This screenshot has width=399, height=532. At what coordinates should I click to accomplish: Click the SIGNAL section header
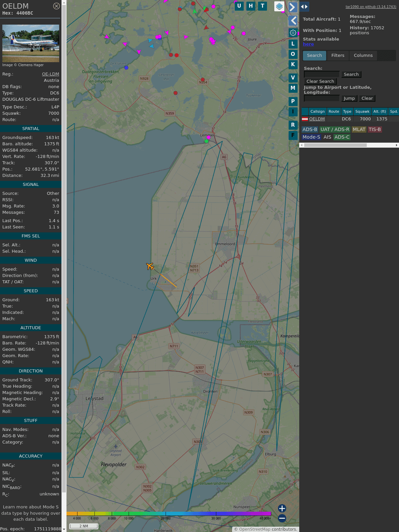[x=31, y=185]
